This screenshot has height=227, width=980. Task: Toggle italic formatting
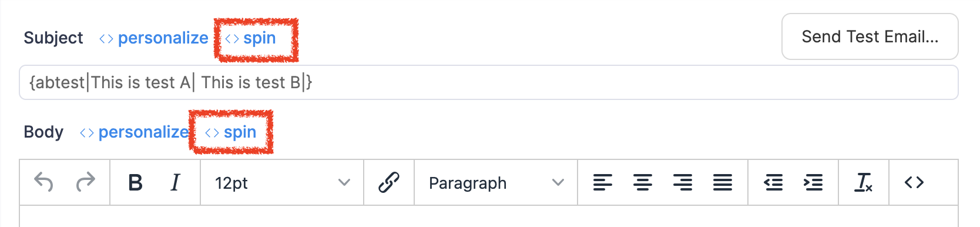point(175,183)
